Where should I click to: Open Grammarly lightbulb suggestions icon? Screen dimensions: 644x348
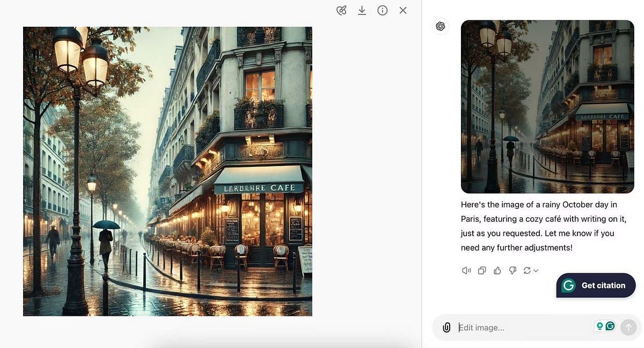click(x=599, y=326)
